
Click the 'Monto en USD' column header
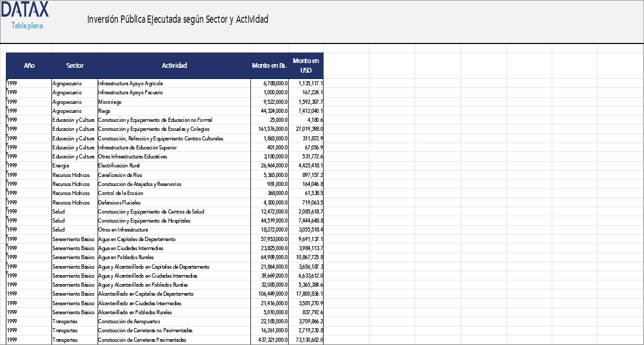(x=306, y=66)
